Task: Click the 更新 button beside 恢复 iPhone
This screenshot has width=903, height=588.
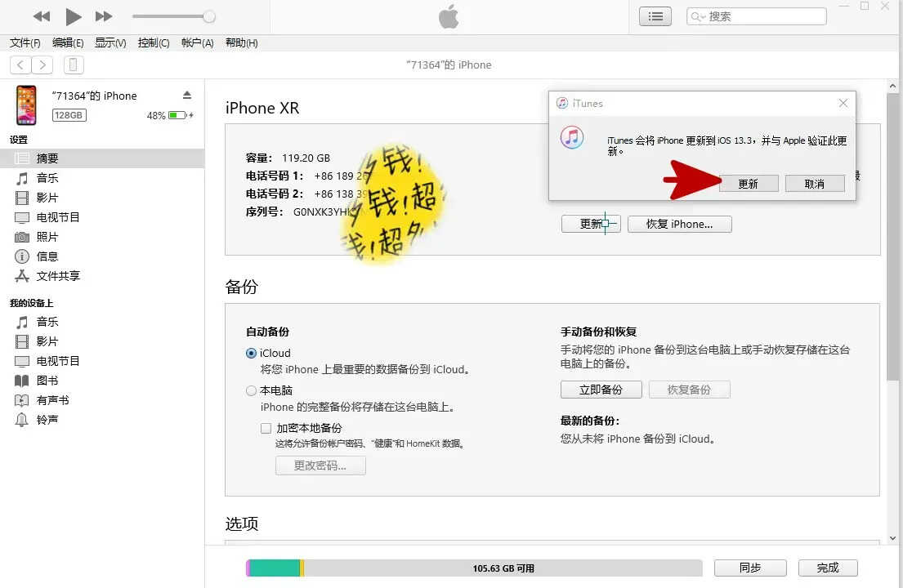Action: 591,224
